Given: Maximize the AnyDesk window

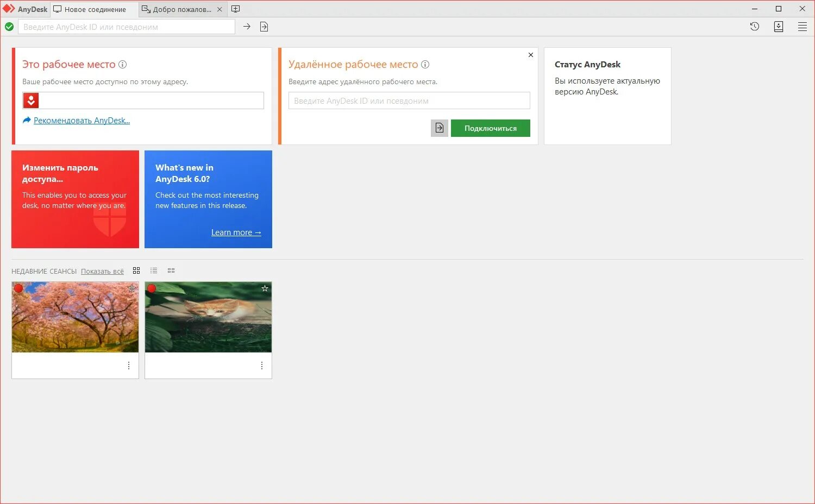Looking at the screenshot, I should 779,9.
